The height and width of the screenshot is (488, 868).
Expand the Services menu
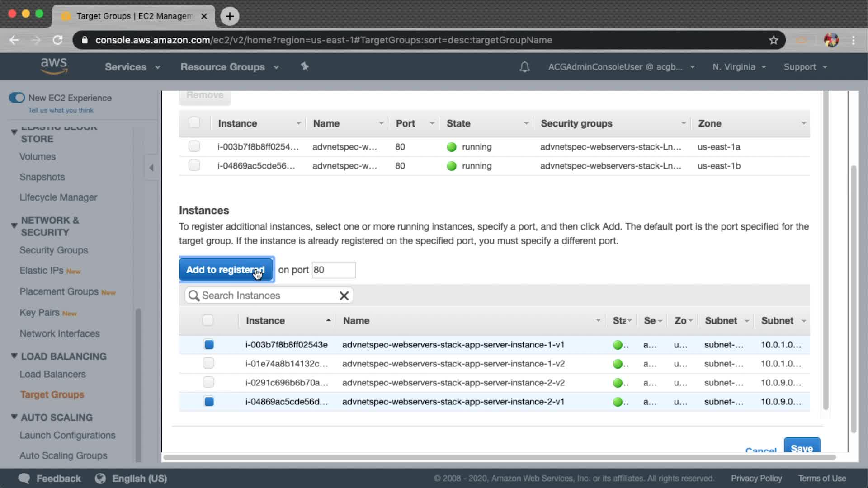(132, 67)
